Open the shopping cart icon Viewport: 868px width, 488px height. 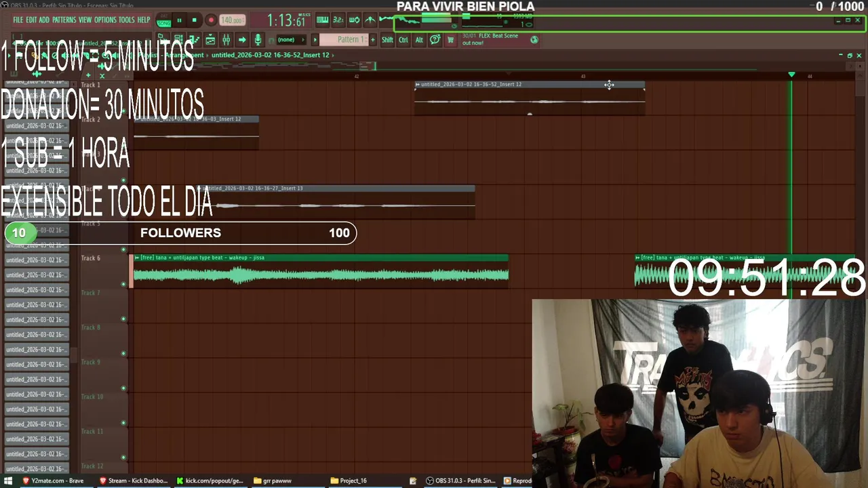tap(451, 39)
